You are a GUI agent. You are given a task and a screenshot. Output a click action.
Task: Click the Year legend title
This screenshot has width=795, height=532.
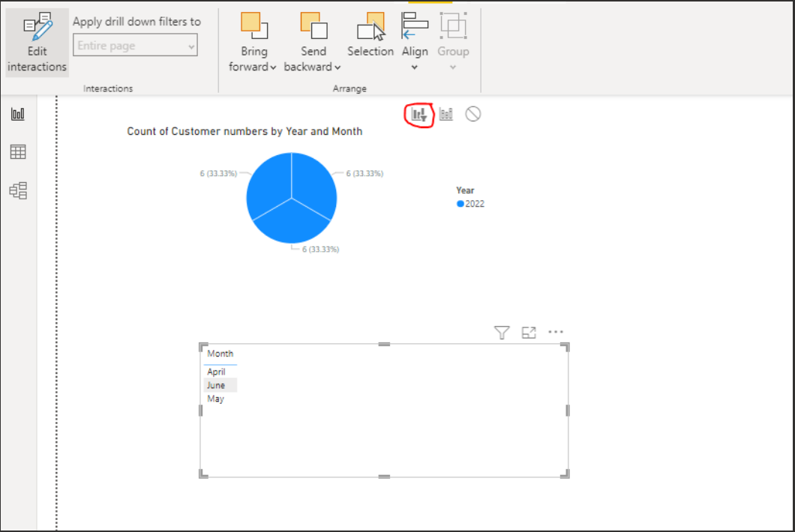point(465,190)
